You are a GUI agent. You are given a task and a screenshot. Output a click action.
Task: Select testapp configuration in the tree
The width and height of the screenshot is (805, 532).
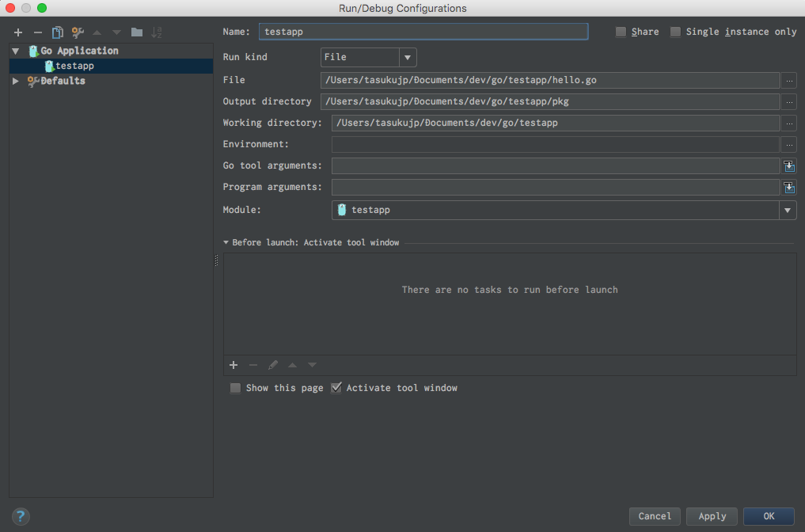coord(111,66)
